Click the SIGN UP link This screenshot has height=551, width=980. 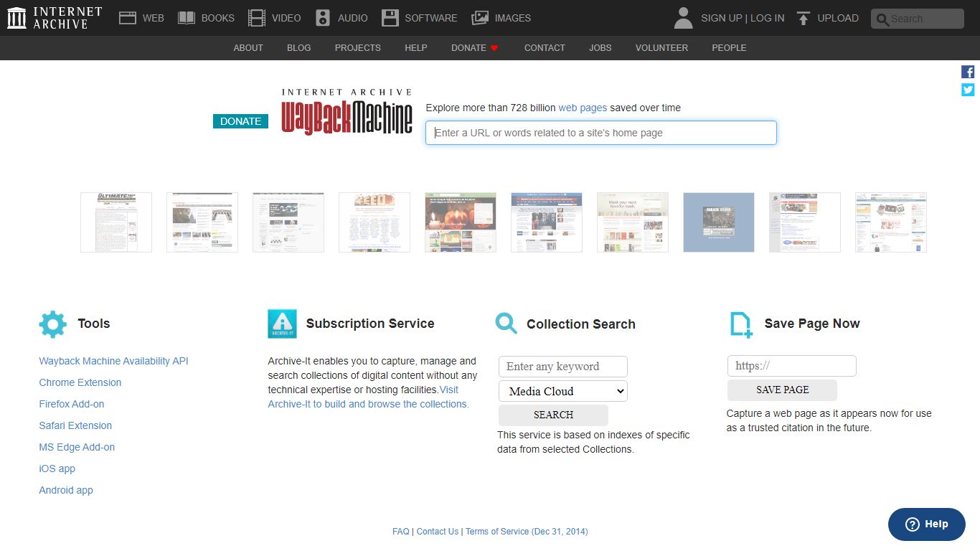click(x=721, y=18)
